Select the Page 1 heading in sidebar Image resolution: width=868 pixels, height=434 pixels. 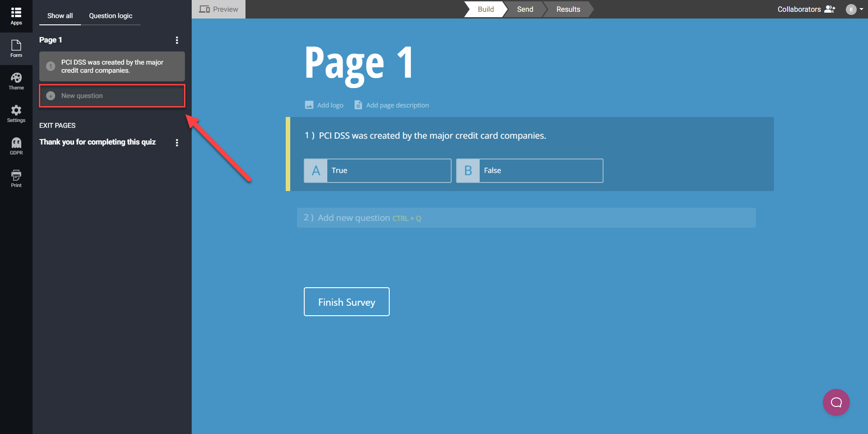pyautogui.click(x=51, y=40)
